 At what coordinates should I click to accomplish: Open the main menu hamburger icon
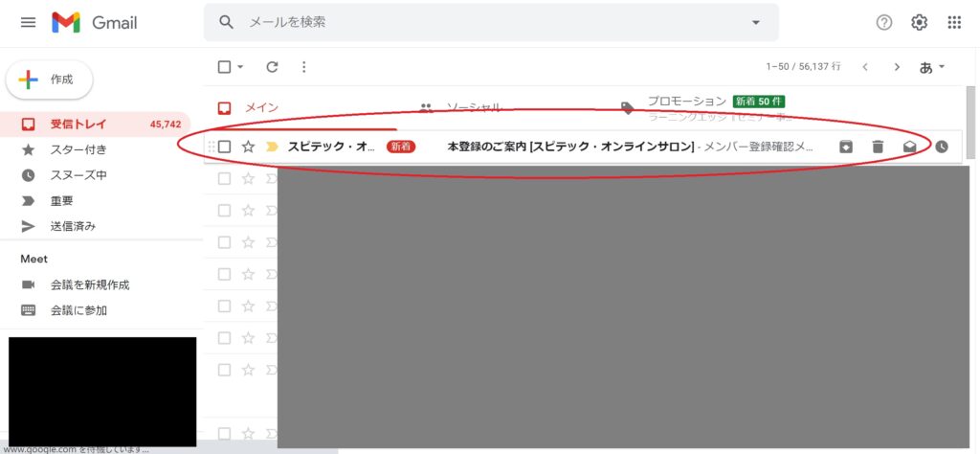pyautogui.click(x=28, y=23)
